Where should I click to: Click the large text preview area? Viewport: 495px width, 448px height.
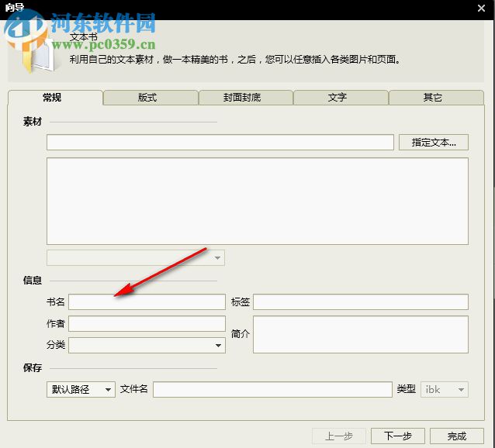pos(258,202)
